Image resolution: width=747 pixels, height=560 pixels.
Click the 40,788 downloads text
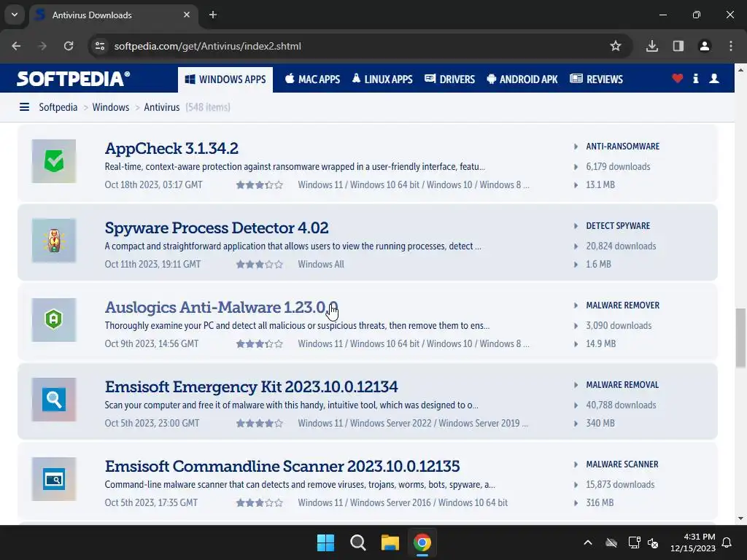(621, 405)
